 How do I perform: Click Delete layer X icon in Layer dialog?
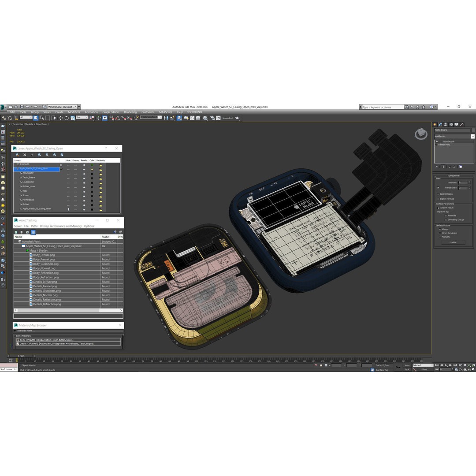[25, 155]
